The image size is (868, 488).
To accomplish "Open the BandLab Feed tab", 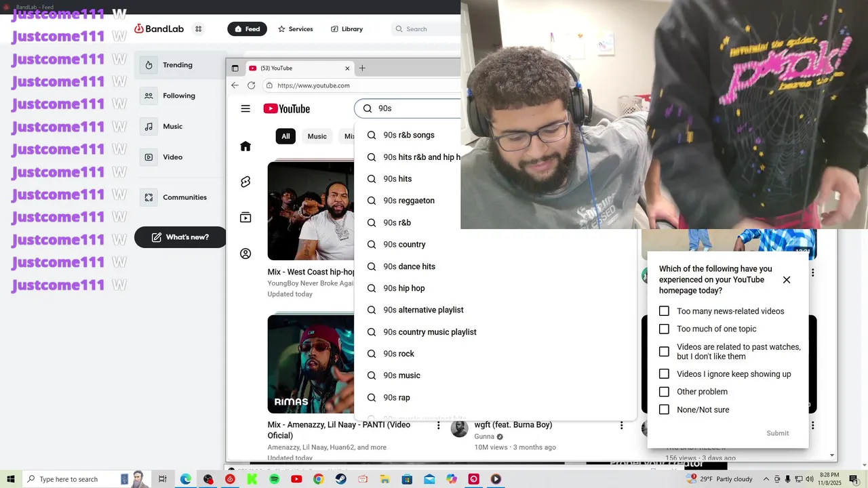I will [x=247, y=29].
